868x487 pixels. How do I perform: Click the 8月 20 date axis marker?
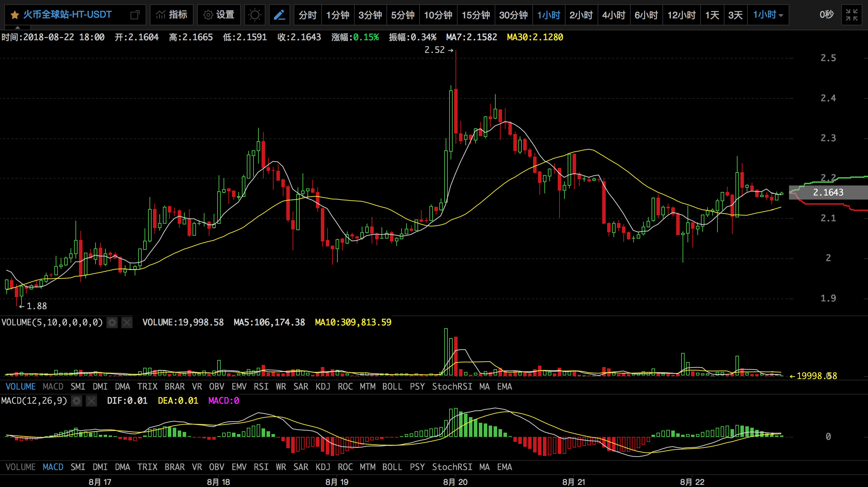click(x=455, y=482)
